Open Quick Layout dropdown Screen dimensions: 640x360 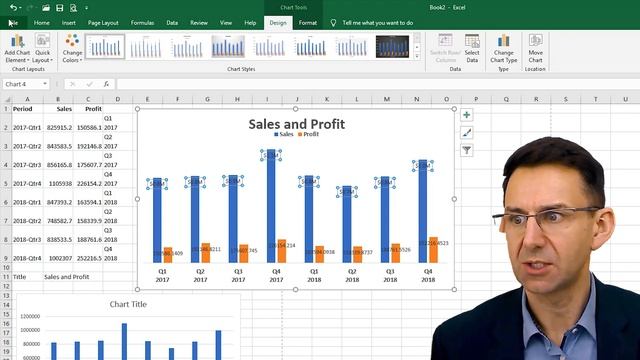coord(42,48)
